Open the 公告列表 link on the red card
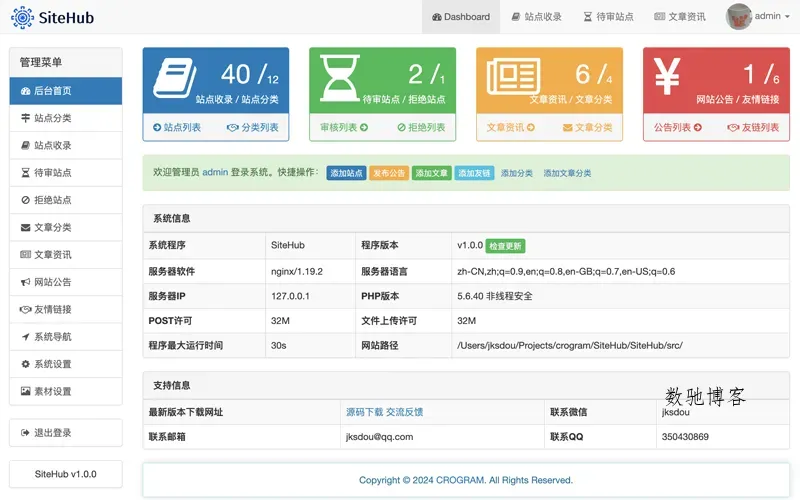 click(678, 128)
